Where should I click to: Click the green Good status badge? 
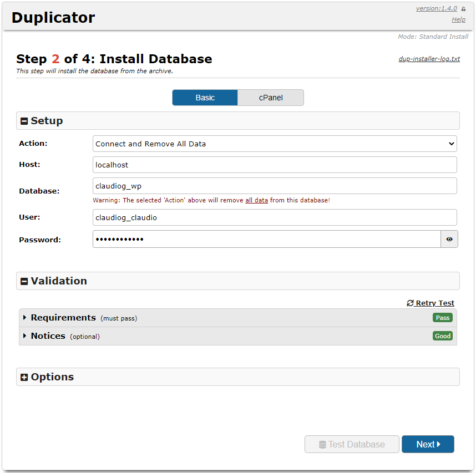(x=442, y=336)
